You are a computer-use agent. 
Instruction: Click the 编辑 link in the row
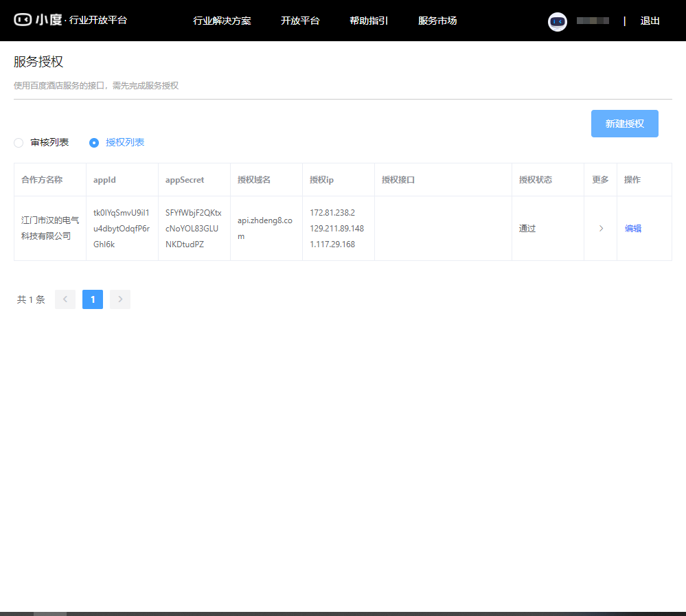pos(632,229)
